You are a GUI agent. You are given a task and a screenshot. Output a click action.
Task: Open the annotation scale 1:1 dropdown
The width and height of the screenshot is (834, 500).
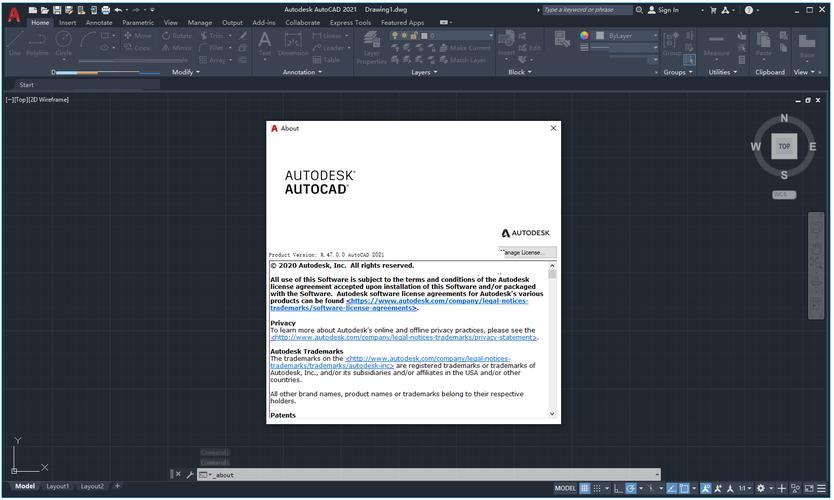coord(745,488)
